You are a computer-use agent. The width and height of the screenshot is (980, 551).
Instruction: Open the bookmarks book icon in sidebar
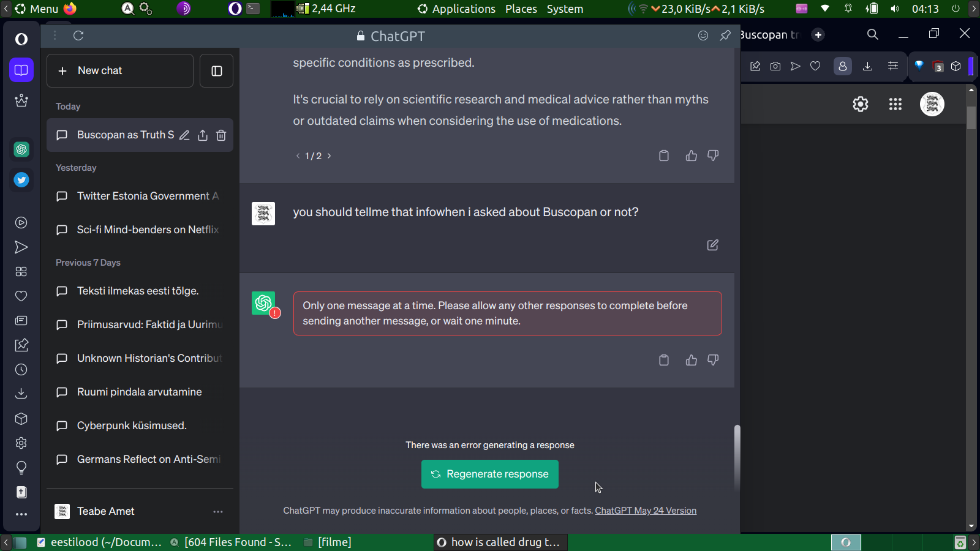tap(21, 70)
